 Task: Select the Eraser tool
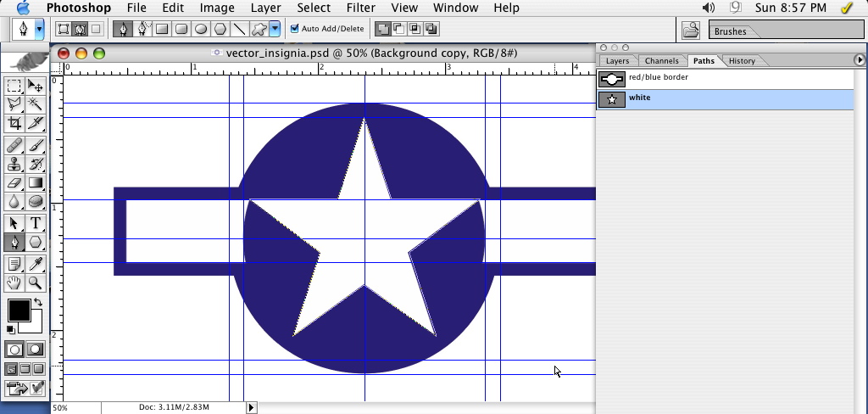pyautogui.click(x=14, y=182)
